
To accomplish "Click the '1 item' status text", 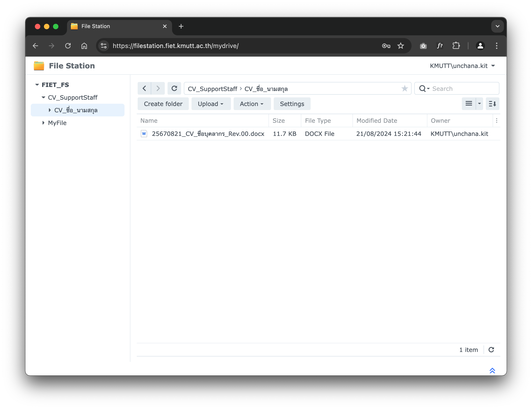I will click(468, 350).
